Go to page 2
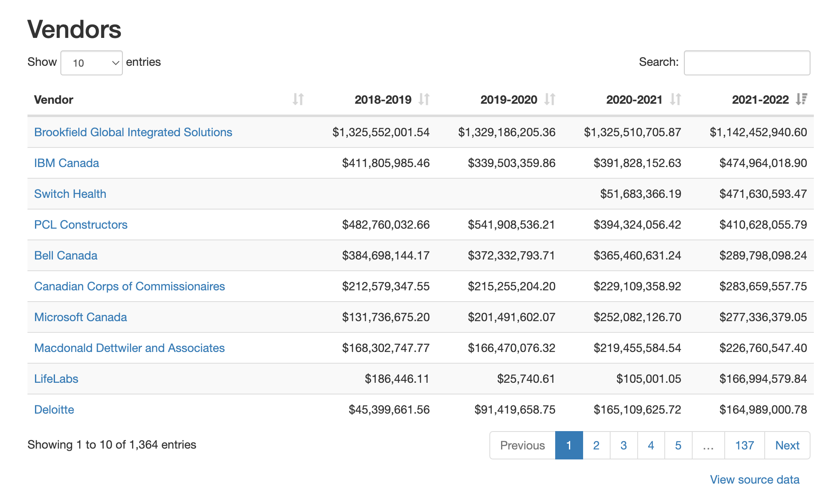Viewport: 838px width, 504px height. 596,445
